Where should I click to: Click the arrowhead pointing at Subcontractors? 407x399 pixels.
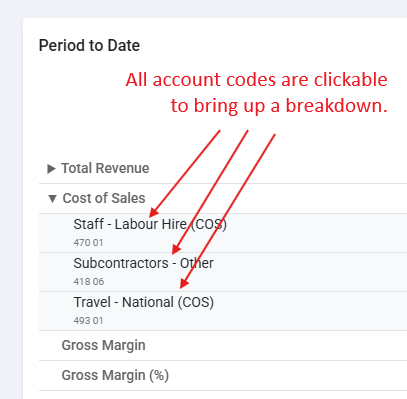(x=176, y=249)
